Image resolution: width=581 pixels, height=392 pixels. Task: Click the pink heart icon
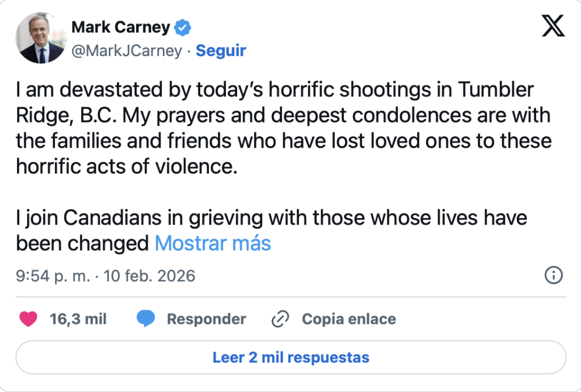[28, 319]
